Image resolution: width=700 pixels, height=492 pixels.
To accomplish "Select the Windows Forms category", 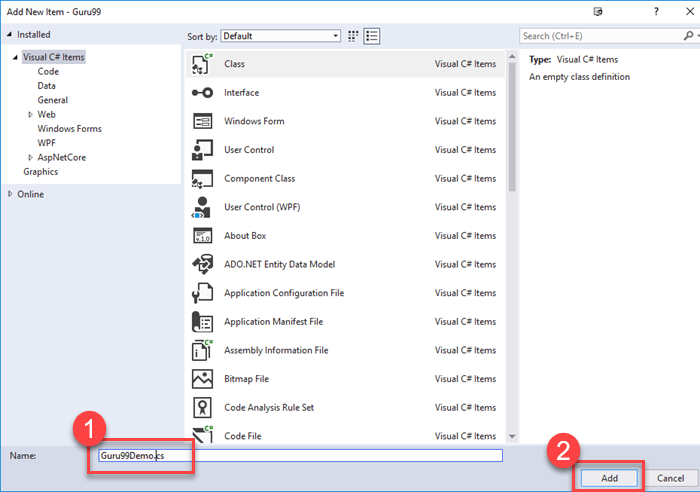I will tap(69, 129).
